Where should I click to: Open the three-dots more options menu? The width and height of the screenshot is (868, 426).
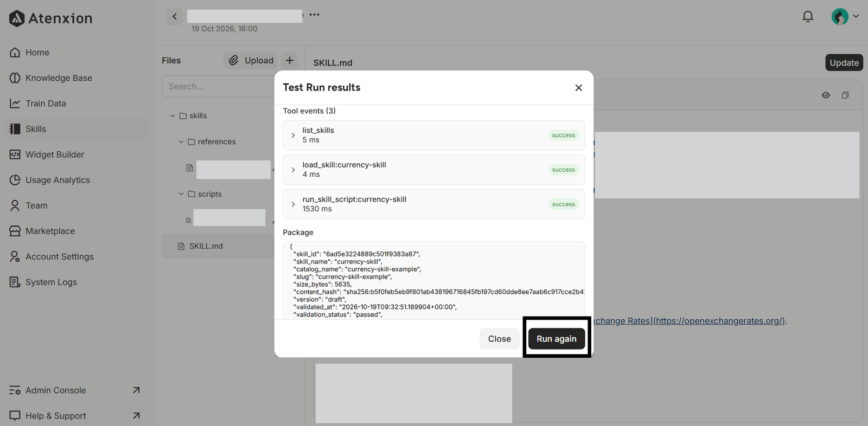point(314,15)
